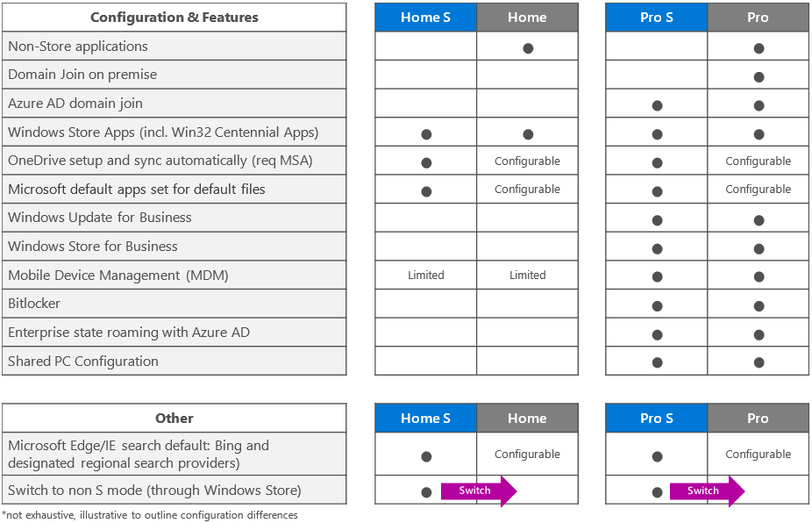Image resolution: width=812 pixels, height=523 pixels.
Task: Click the Home S dot for Switch to non S mode
Action: [x=426, y=492]
